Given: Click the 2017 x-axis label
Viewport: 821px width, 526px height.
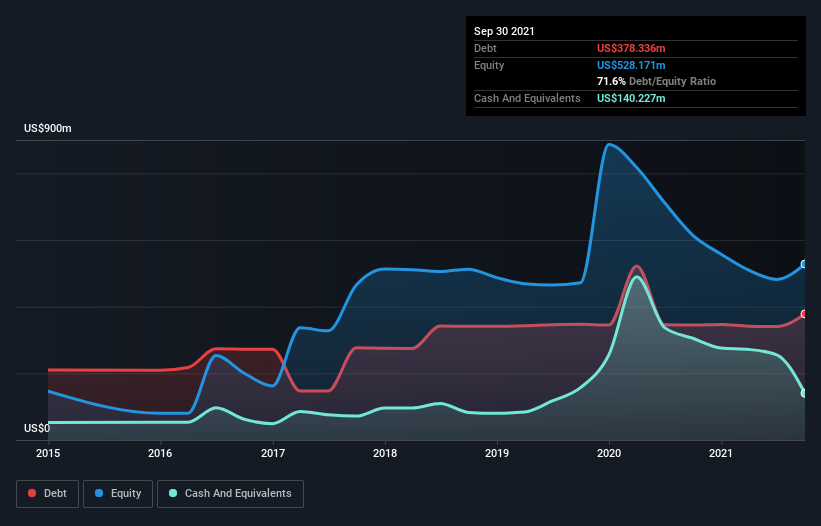Looking at the screenshot, I should 273,453.
